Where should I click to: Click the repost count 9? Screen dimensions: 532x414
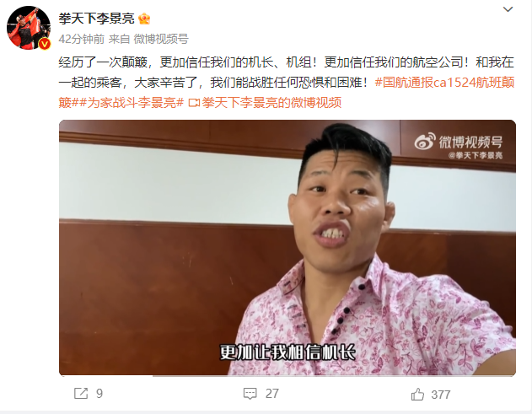pyautogui.click(x=99, y=394)
